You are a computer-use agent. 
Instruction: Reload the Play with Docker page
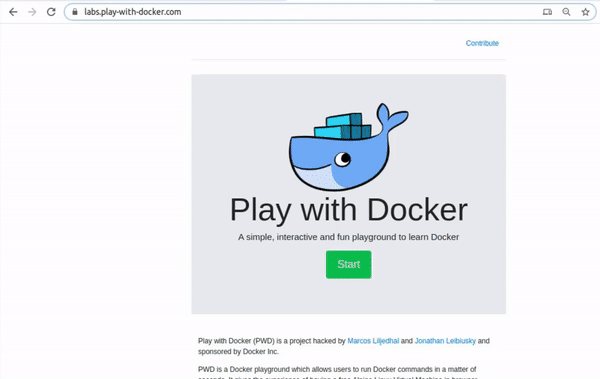51,12
